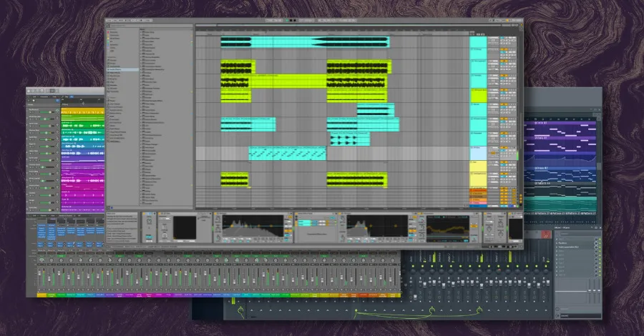Select the yellow region on Logic's top track
The height and width of the screenshot is (336, 644).
pyautogui.click(x=82, y=112)
